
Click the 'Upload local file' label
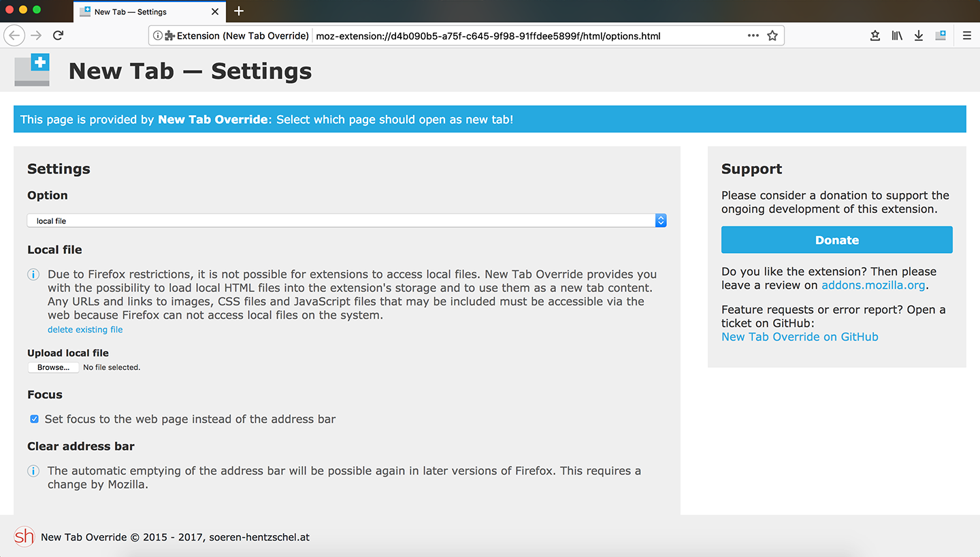[68, 353]
